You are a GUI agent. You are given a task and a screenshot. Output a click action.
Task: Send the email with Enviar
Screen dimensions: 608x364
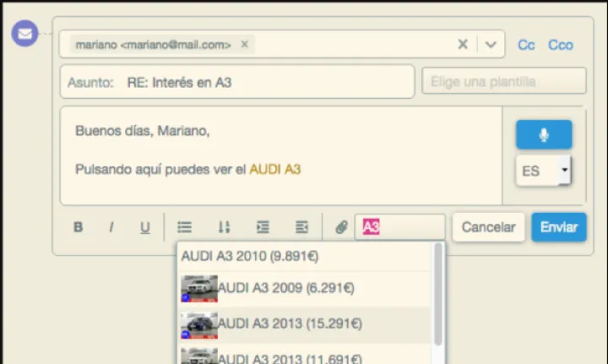[559, 227]
